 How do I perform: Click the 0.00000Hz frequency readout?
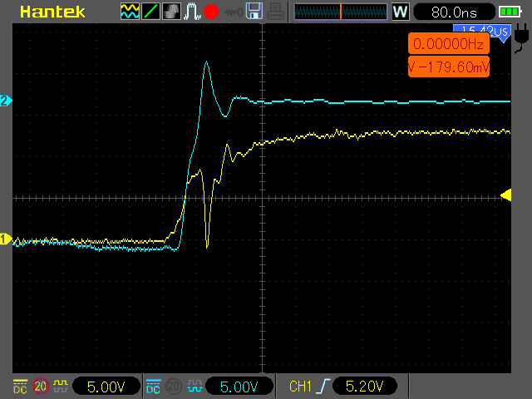[449, 44]
